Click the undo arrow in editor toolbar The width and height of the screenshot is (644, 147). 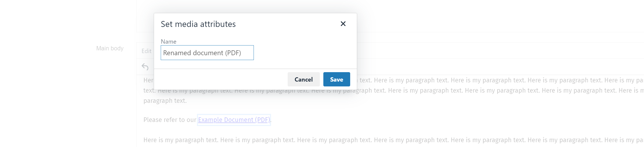[145, 66]
